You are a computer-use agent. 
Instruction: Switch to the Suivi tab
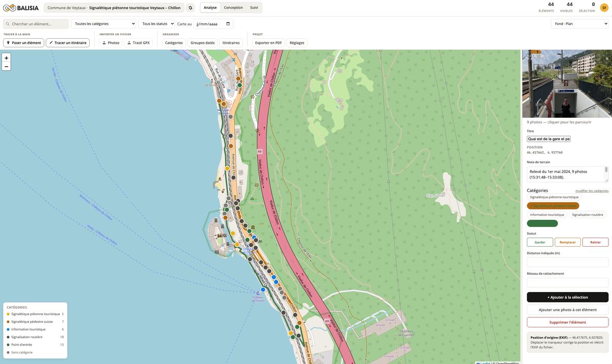click(x=254, y=8)
